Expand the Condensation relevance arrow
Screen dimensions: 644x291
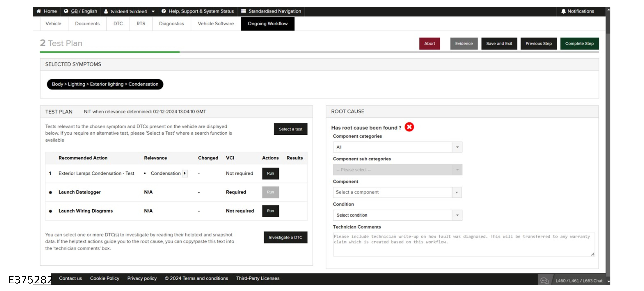(185, 173)
